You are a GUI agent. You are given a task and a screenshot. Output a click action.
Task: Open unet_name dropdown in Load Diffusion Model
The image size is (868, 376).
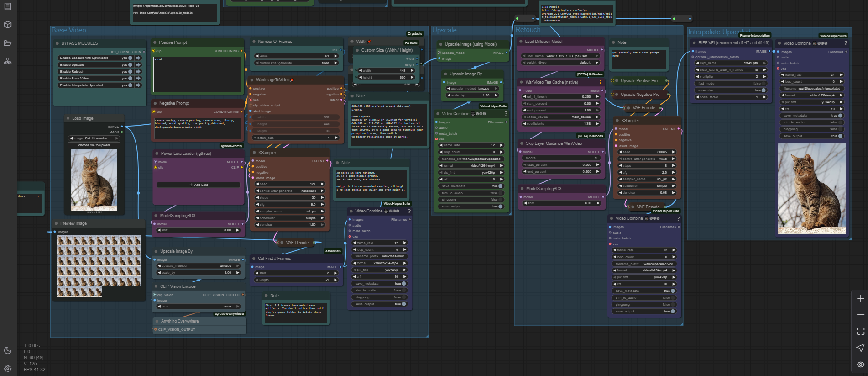click(x=560, y=56)
